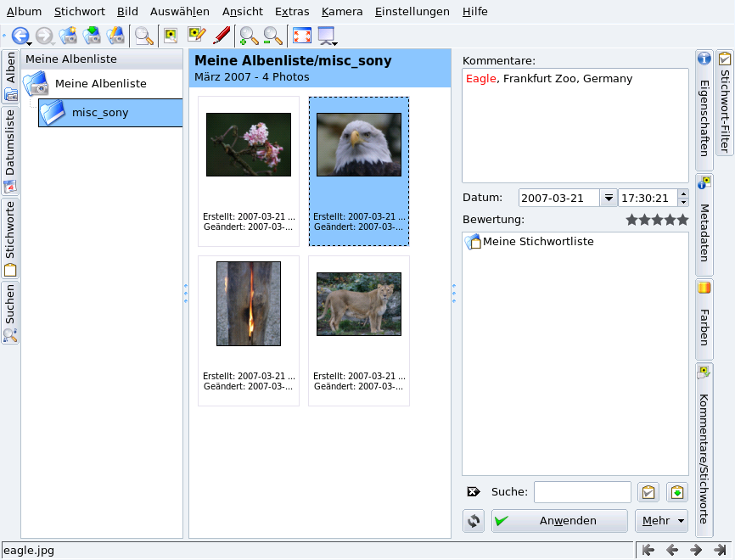The image size is (735, 560).
Task: Click the new album icon in toolbar
Action: click(69, 36)
